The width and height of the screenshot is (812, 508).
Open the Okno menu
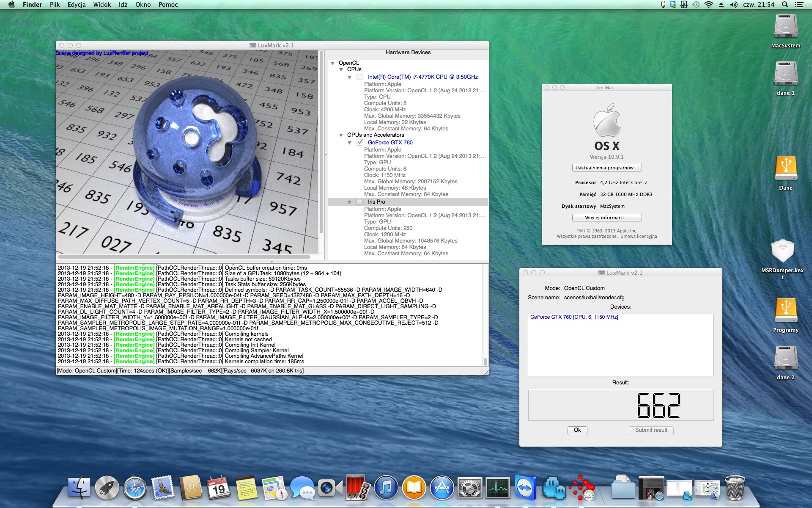tap(143, 5)
